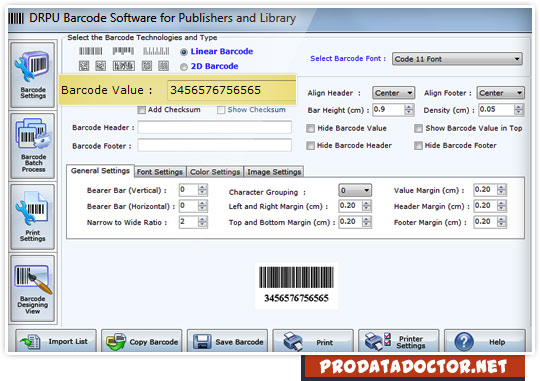Screen dimensions: 540x381
Task: Open the Character Grouping dropdown
Action: pos(355,190)
